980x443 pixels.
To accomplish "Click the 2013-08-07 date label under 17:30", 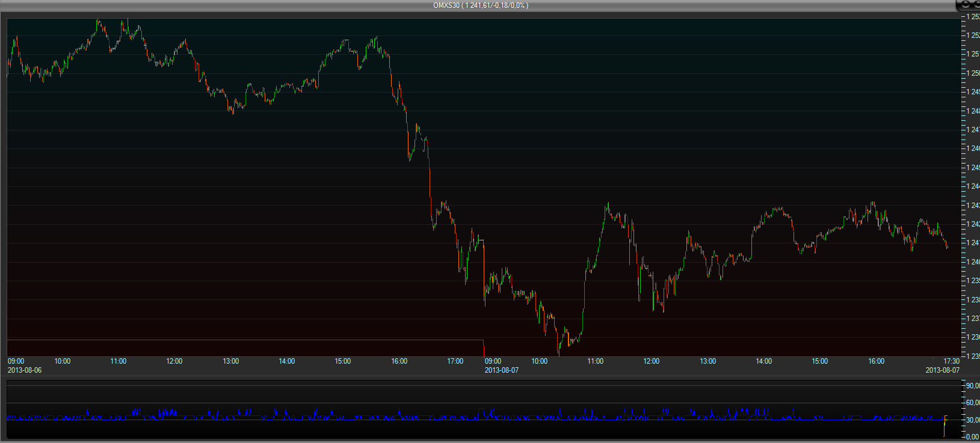I will [x=942, y=370].
